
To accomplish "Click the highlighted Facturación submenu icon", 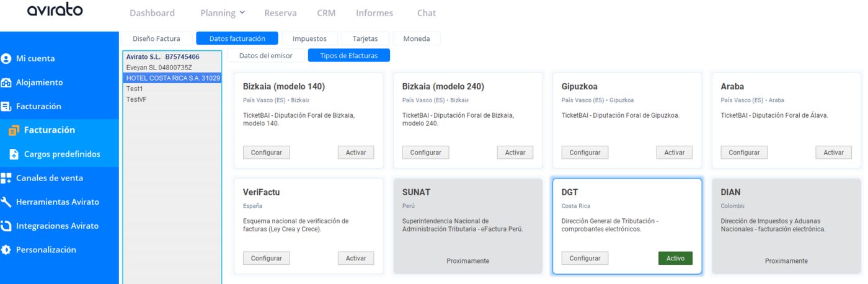I will pyautogui.click(x=14, y=130).
